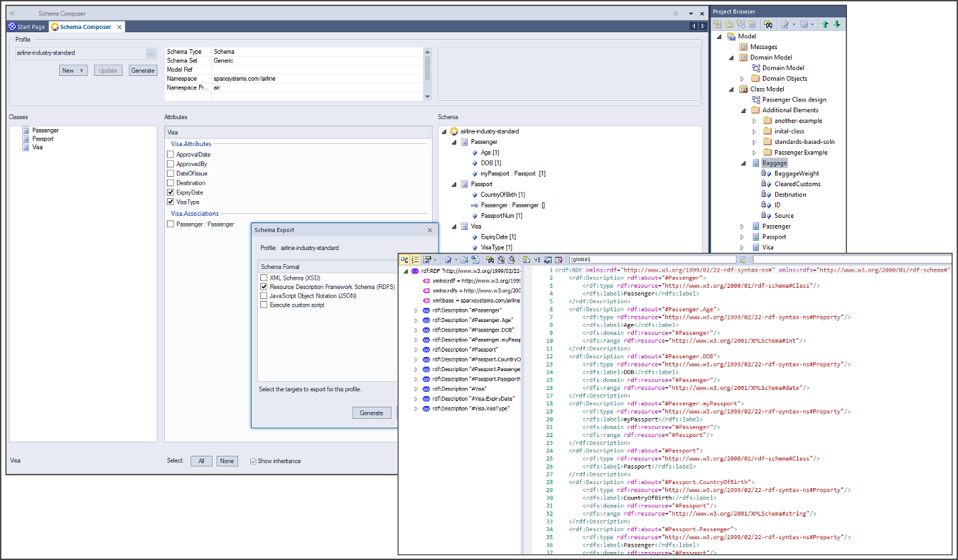This screenshot has width=958, height=560.
Task: Click the Model root package icon
Action: pos(731,36)
